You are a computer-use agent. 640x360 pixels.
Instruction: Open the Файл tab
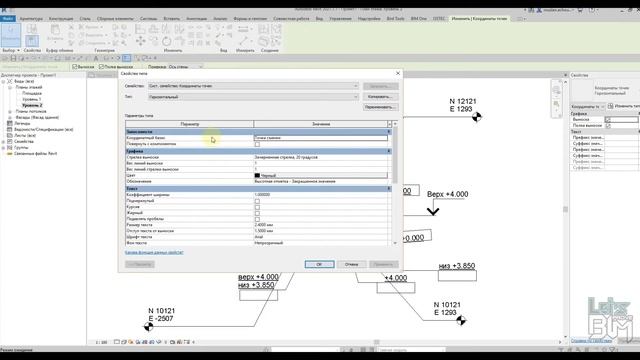8,19
